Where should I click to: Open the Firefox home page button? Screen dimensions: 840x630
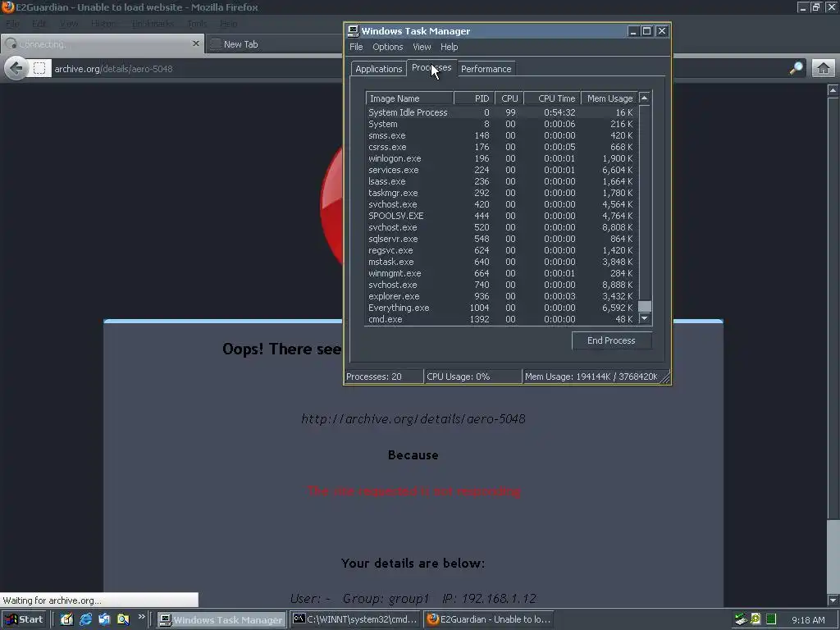click(x=824, y=68)
